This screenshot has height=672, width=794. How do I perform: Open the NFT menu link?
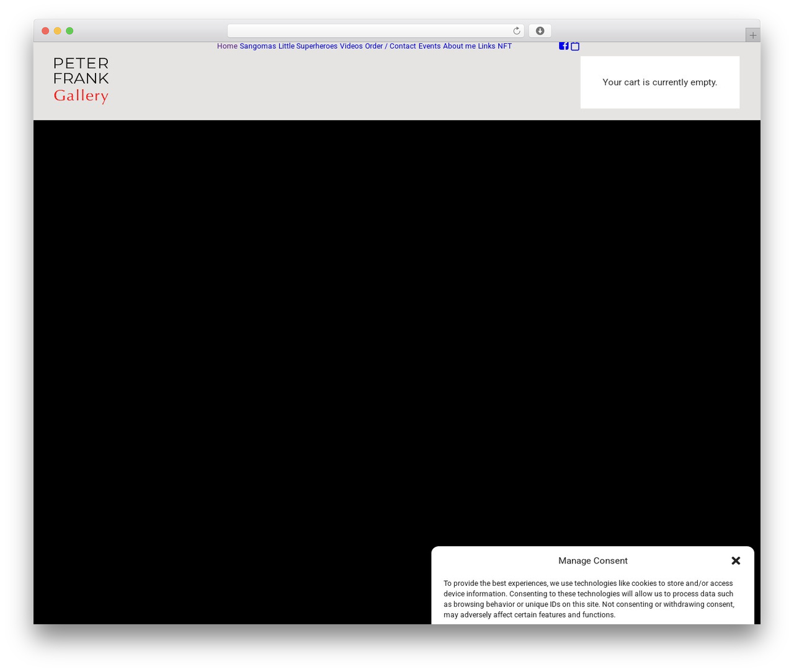(504, 46)
